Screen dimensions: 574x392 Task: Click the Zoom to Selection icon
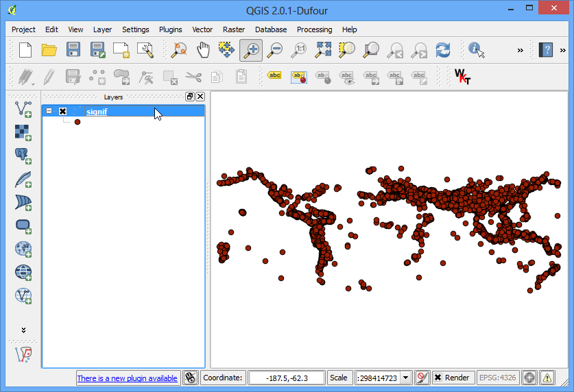[x=347, y=50]
